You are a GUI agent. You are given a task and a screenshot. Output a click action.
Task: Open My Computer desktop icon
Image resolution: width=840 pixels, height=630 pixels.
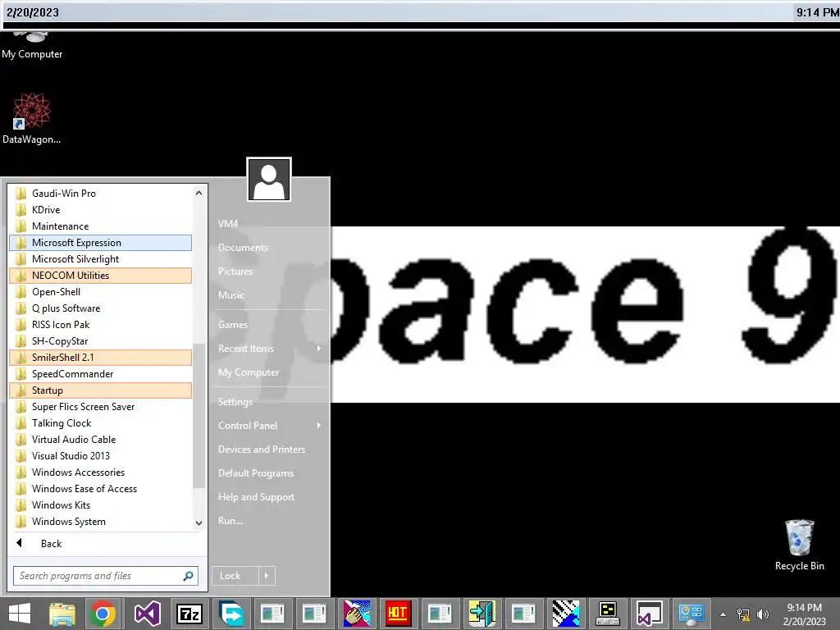click(x=32, y=46)
